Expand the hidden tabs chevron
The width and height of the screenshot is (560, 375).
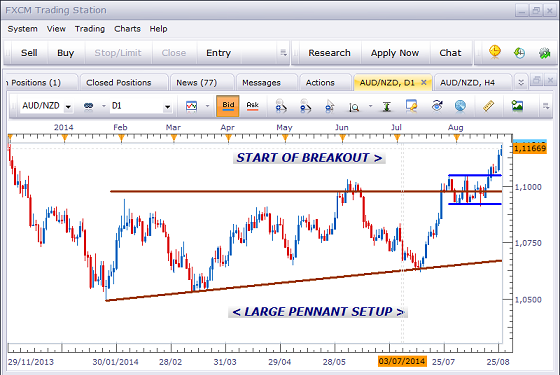coord(521,82)
